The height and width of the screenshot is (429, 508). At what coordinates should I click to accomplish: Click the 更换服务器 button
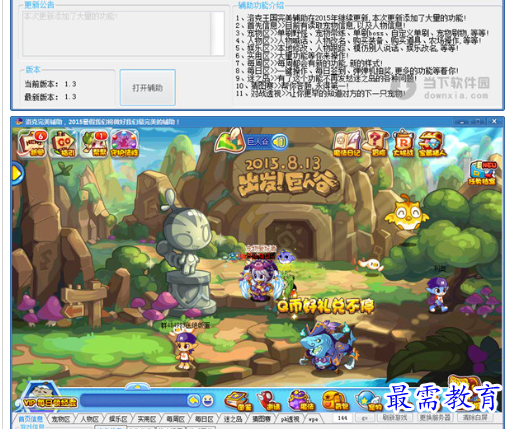[x=435, y=417]
